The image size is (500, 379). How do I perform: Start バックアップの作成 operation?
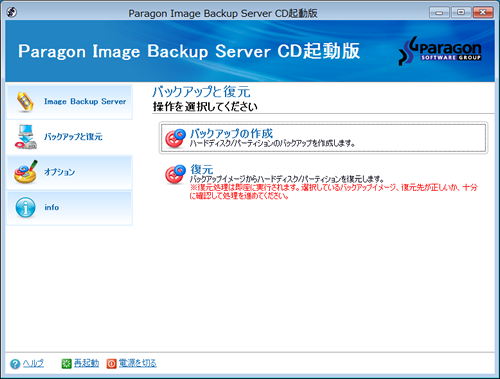pos(323,138)
